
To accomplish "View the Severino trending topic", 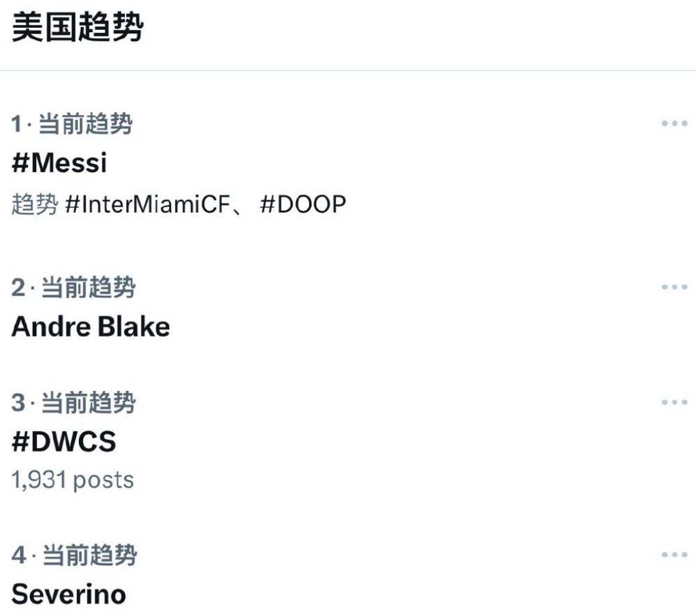I will (x=69, y=594).
